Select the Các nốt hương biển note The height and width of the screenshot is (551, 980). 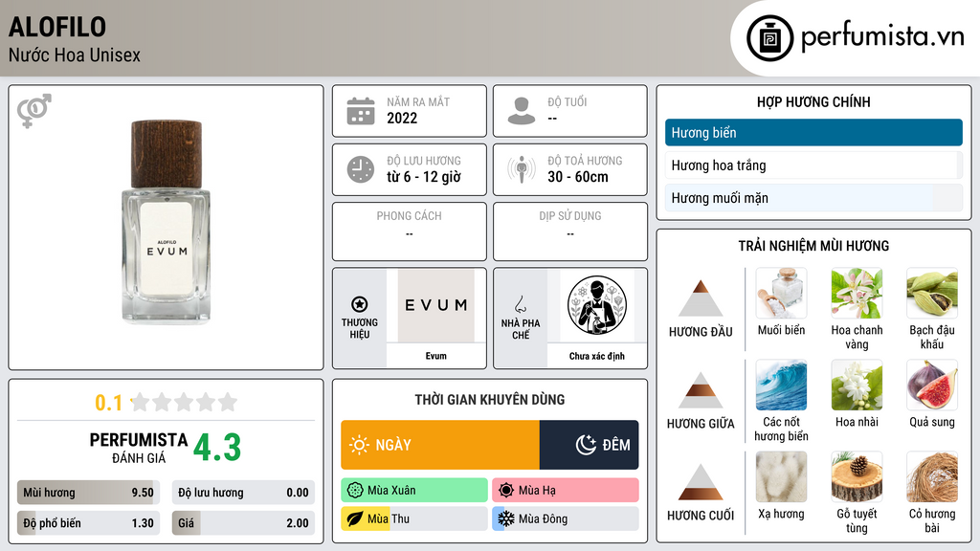781,385
